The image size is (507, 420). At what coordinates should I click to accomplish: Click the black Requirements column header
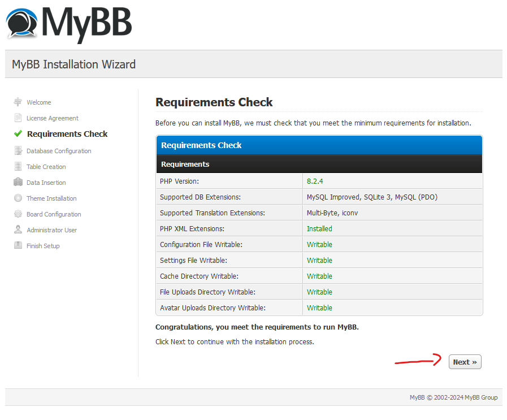319,164
